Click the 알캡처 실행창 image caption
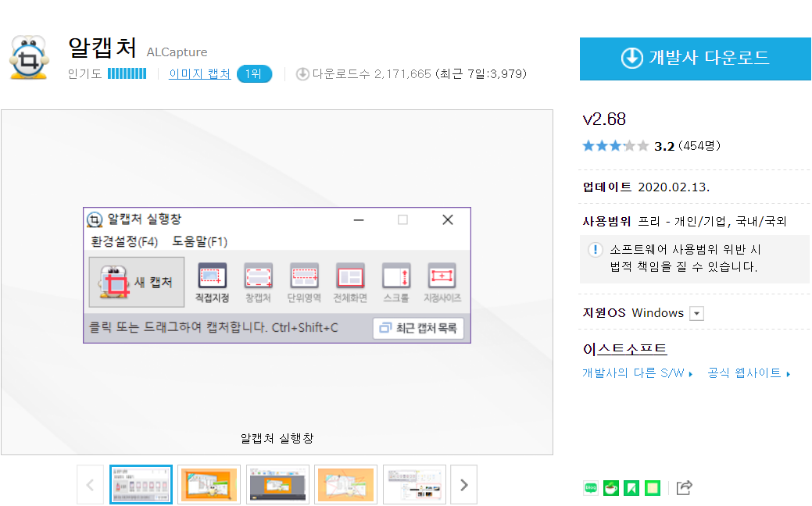 point(277,439)
